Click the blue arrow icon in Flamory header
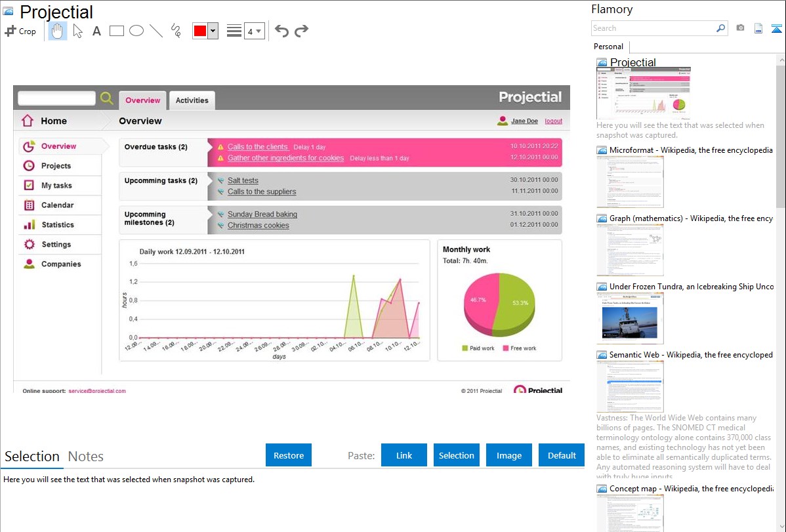 (x=776, y=28)
